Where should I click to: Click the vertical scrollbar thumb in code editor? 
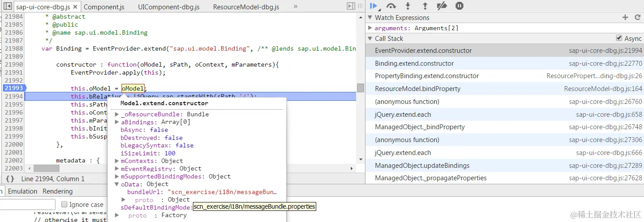point(361,88)
